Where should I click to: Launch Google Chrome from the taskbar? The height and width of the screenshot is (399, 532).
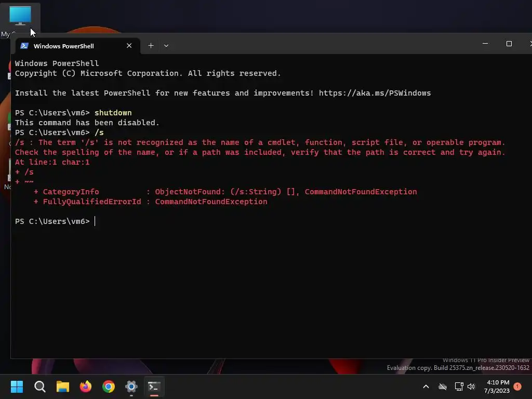(x=109, y=387)
